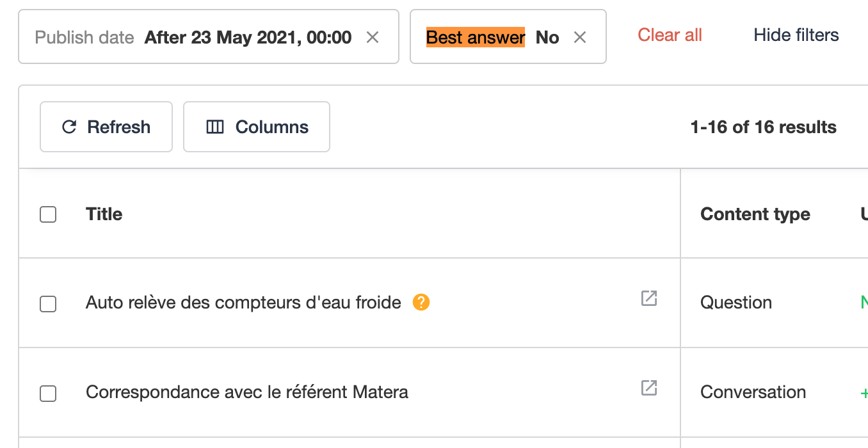Sort by the Content type column
This screenshot has width=868, height=448.
[755, 214]
